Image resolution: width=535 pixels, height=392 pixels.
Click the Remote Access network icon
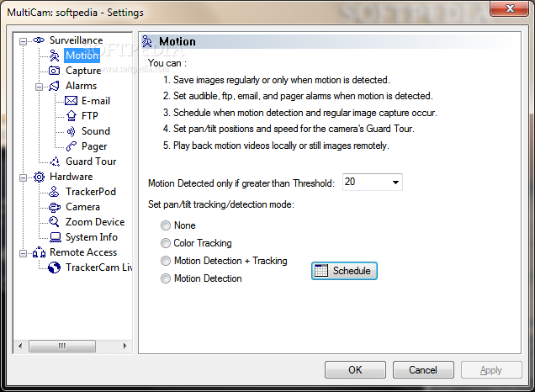39,252
